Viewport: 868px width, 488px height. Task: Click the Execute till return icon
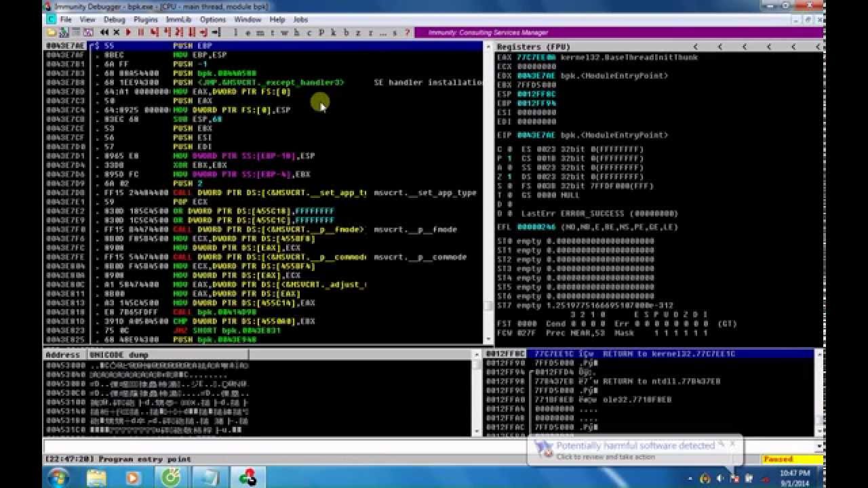point(203,33)
